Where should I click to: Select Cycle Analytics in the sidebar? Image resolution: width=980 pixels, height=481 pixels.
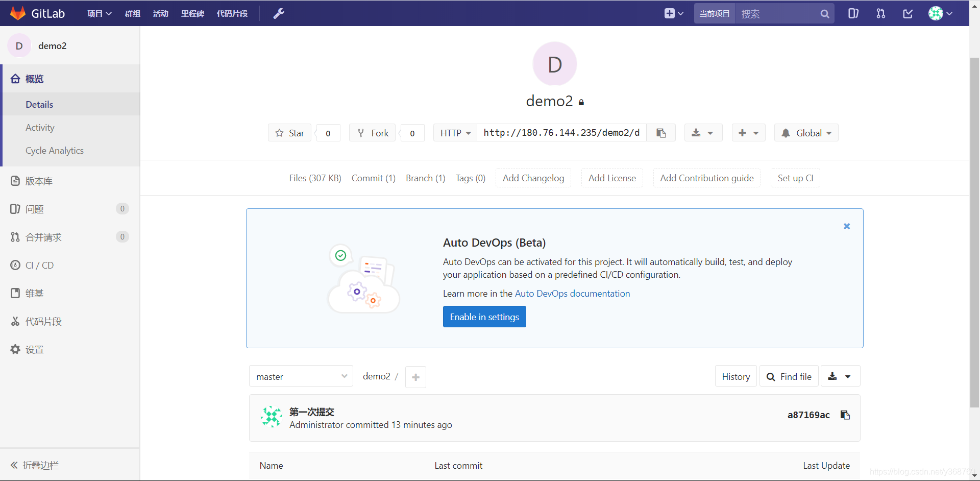pos(71,151)
